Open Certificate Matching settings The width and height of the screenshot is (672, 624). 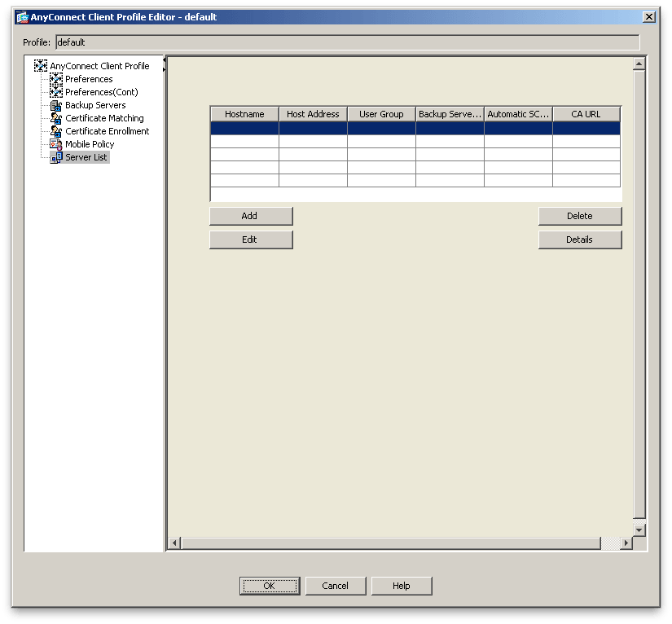pos(104,118)
